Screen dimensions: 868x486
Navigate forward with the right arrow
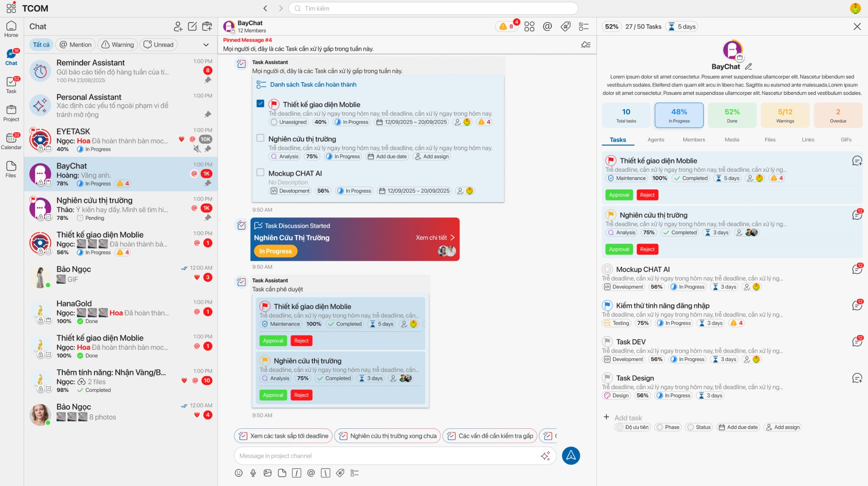click(281, 8)
